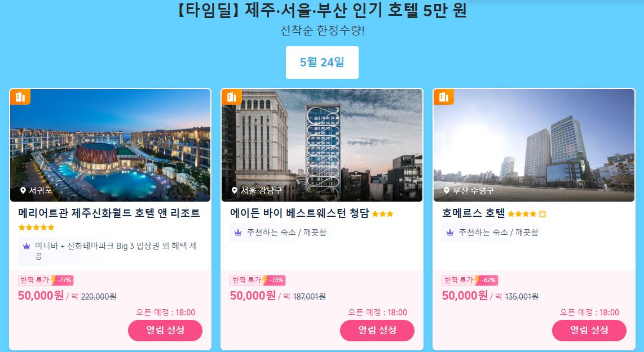
Task: Click the 서울 강남구 location pin icon
Action: tap(235, 190)
